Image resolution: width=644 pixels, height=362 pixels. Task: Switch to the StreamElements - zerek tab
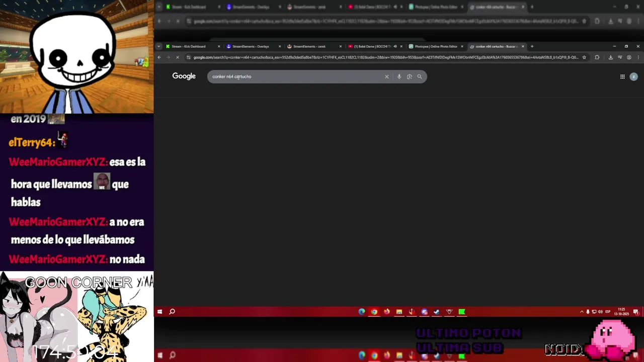pos(314,46)
